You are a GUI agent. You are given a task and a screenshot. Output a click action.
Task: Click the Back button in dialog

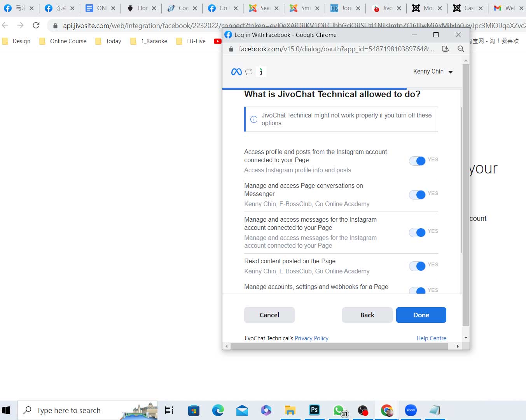coord(367,315)
